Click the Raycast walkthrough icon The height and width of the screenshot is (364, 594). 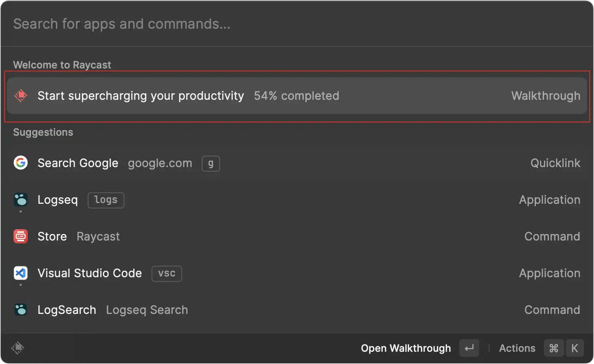pos(21,96)
